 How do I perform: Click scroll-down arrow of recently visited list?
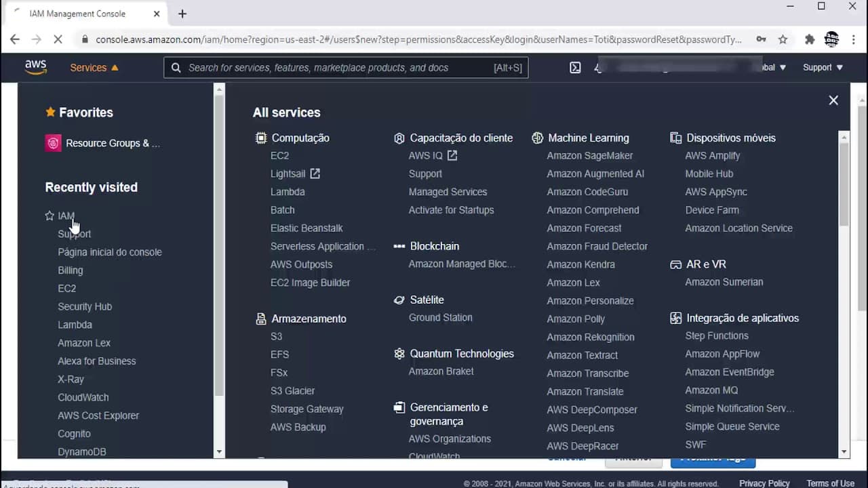tap(219, 451)
